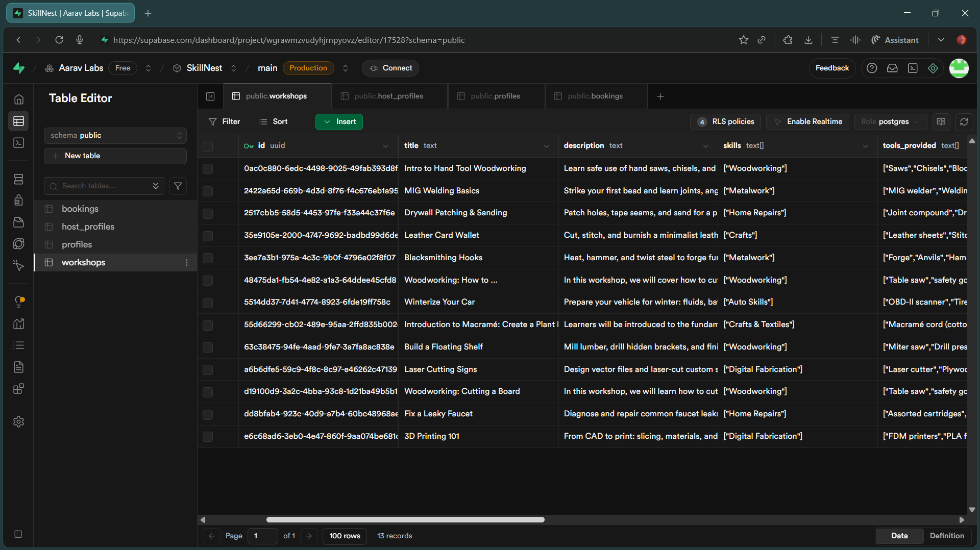Open the schema public dropdown
This screenshot has width=980, height=550.
tap(115, 135)
